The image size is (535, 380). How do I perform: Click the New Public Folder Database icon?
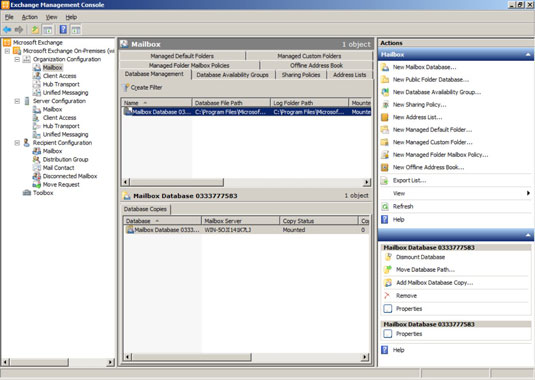coord(385,79)
